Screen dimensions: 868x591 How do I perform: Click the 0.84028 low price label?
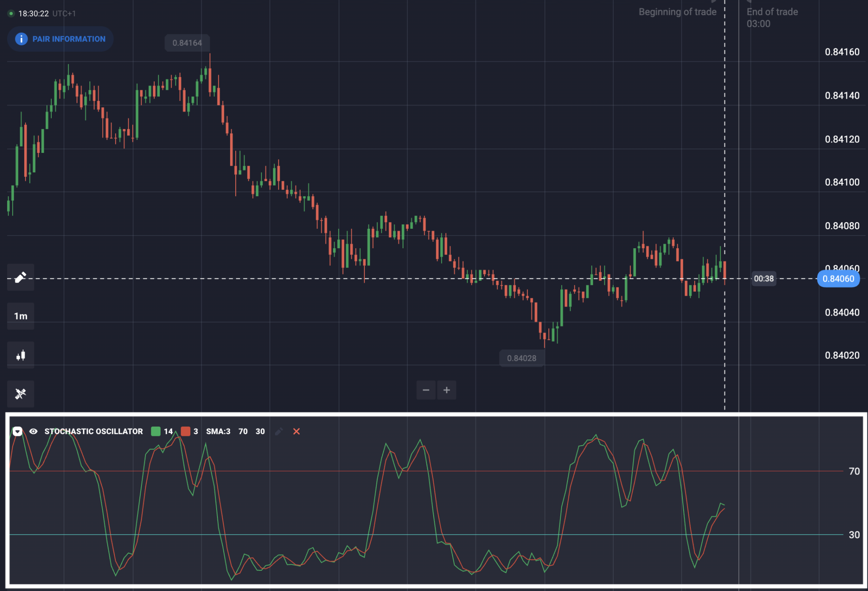(522, 358)
